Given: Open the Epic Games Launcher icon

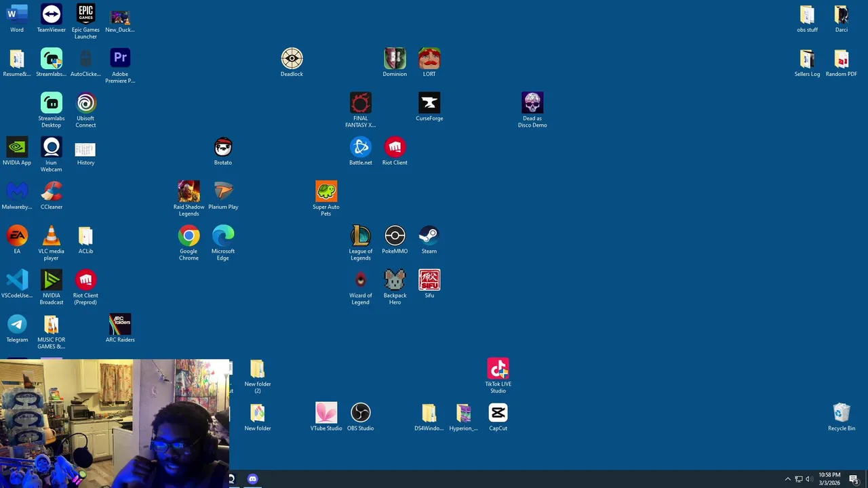Looking at the screenshot, I should point(85,15).
